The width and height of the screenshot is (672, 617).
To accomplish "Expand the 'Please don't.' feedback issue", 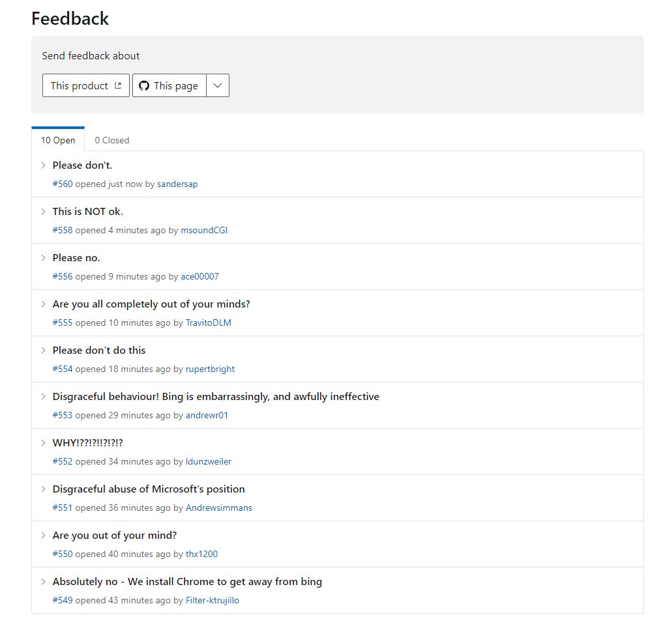I will 44,165.
